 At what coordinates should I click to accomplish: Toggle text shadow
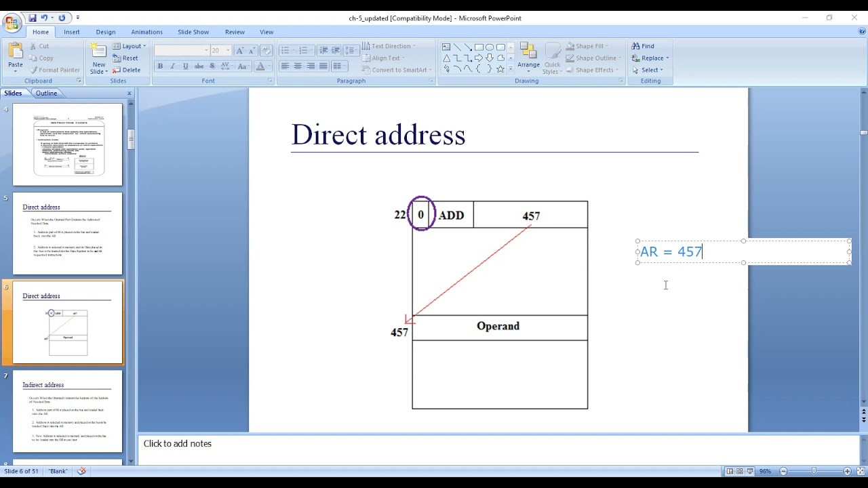pyautogui.click(x=212, y=66)
